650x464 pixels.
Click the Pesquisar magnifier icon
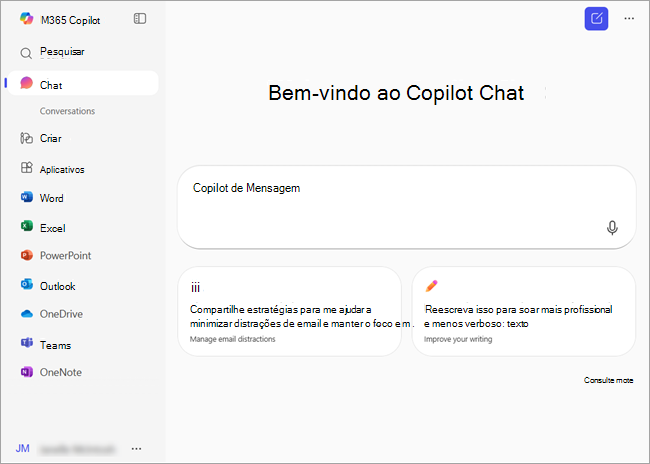pos(26,53)
